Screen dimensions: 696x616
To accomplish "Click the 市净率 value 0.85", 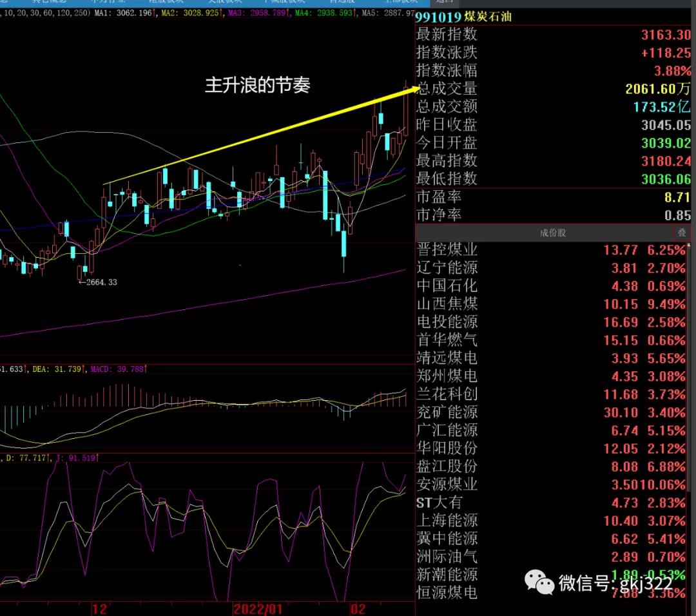I will 677,216.
